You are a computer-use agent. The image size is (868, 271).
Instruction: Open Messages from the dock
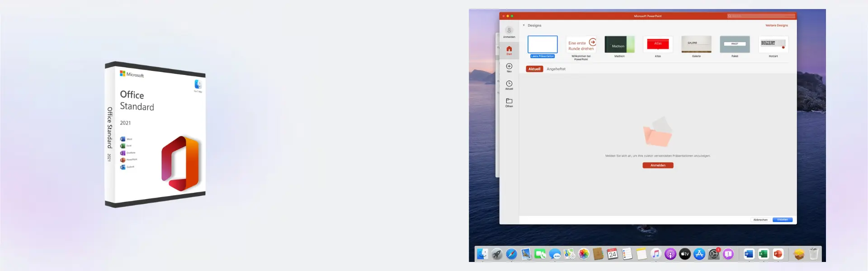point(555,254)
